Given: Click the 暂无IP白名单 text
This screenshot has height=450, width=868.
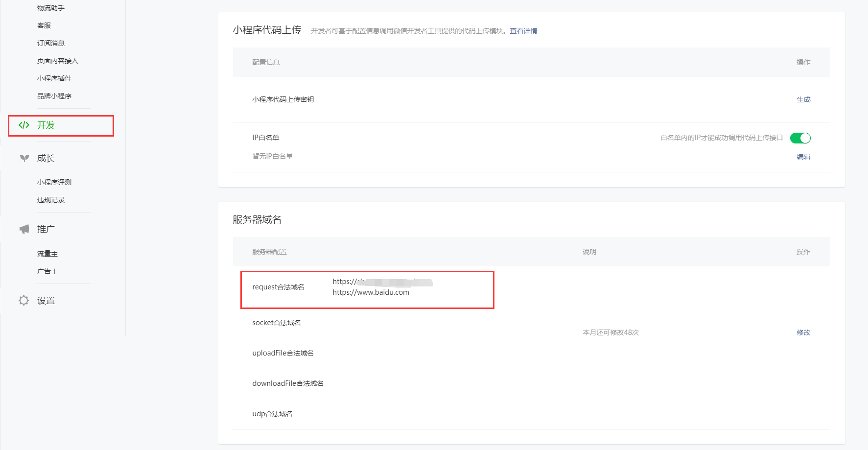Looking at the screenshot, I should tap(272, 156).
